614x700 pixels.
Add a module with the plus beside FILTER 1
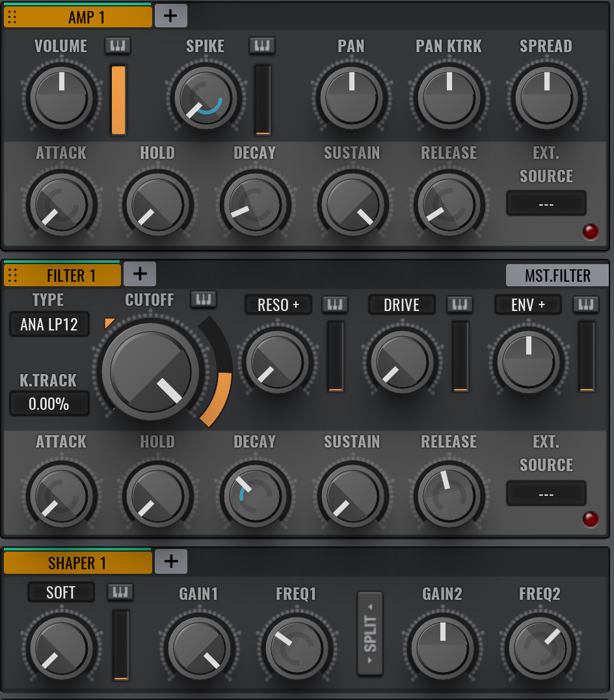tap(140, 274)
